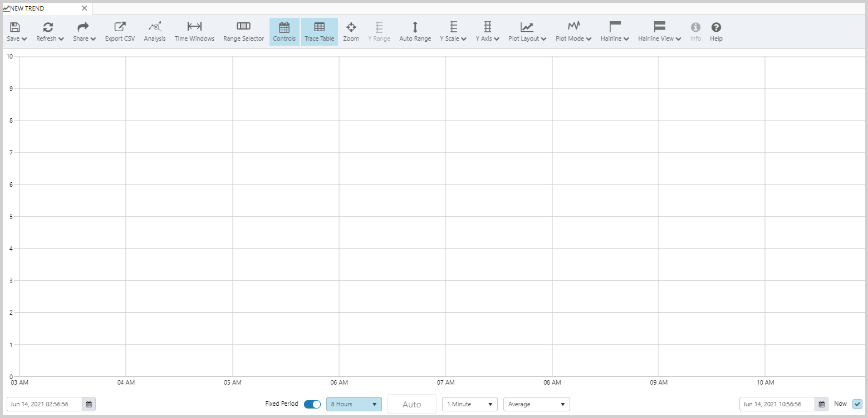Open end date calendar picker
The width and height of the screenshot is (868, 418).
coord(822,404)
